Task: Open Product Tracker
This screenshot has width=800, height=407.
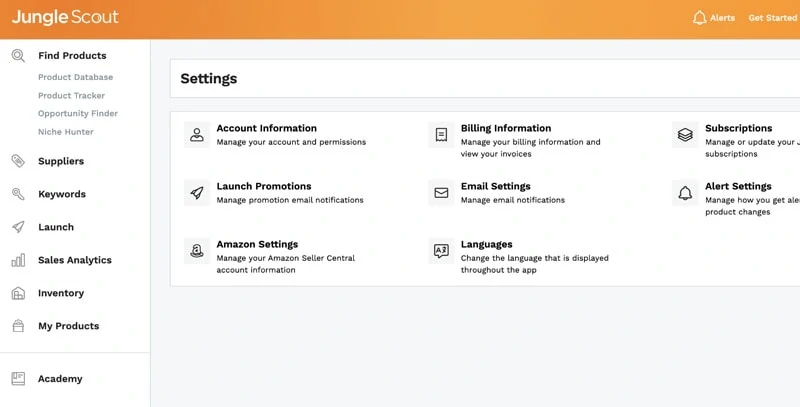Action: pos(71,95)
